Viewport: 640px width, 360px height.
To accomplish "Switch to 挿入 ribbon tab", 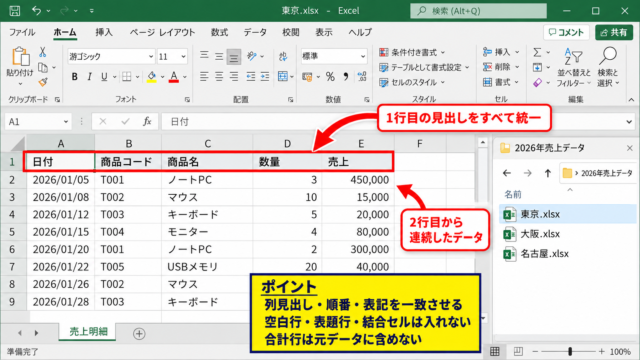I will click(104, 32).
